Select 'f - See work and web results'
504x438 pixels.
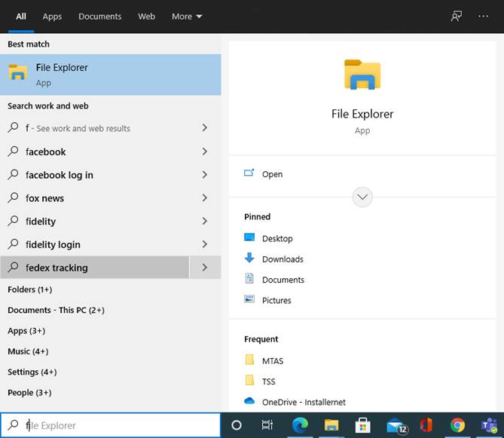94,128
